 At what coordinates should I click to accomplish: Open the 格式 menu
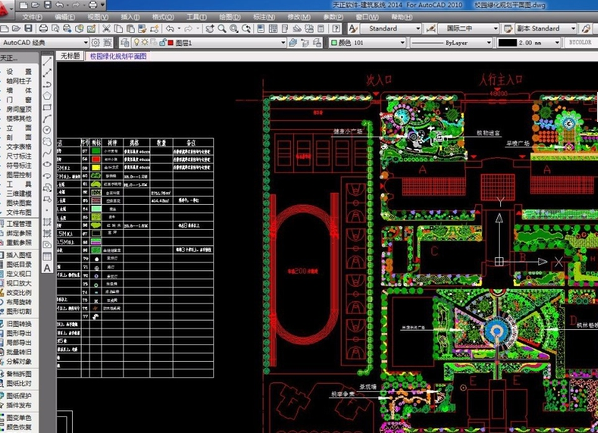(x=163, y=17)
